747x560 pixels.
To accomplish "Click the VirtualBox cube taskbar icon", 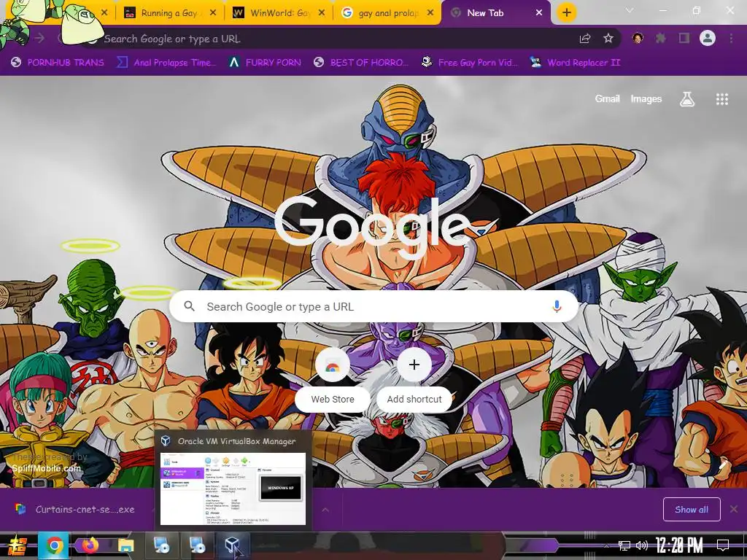I will 233,545.
